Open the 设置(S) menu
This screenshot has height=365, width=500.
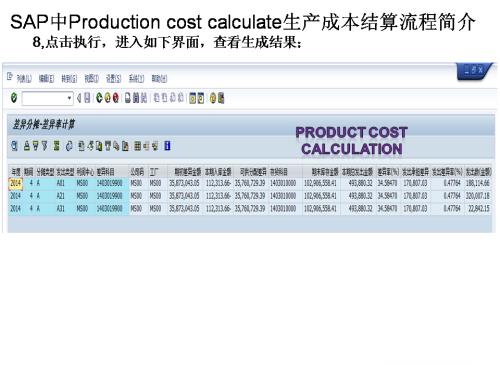coord(114,79)
